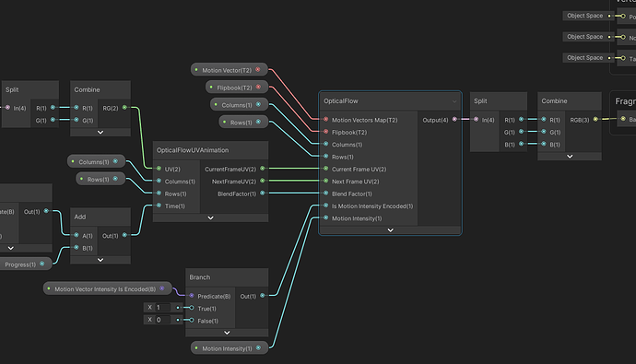The image size is (636, 364).
Task: Click the OpticalFlow Rows(1) input port
Action: click(x=325, y=156)
